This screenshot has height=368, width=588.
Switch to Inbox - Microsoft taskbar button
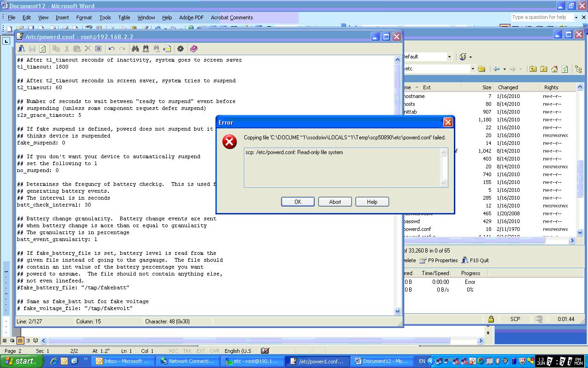[123, 361]
